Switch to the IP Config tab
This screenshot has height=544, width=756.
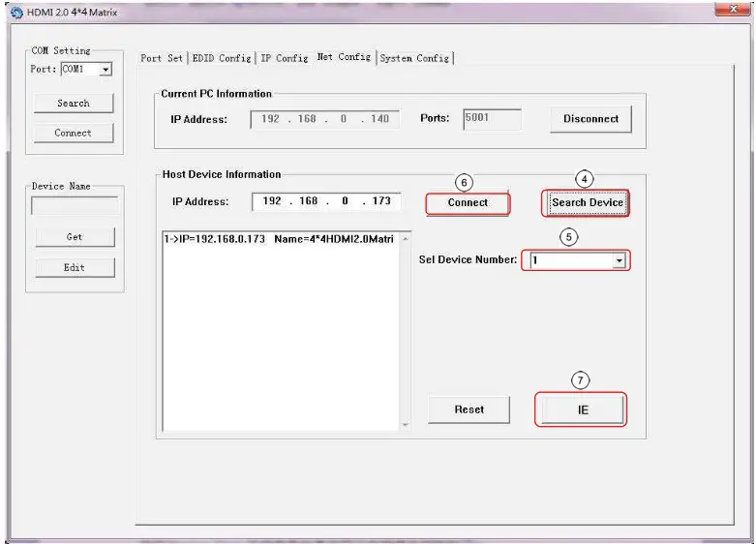[285, 58]
